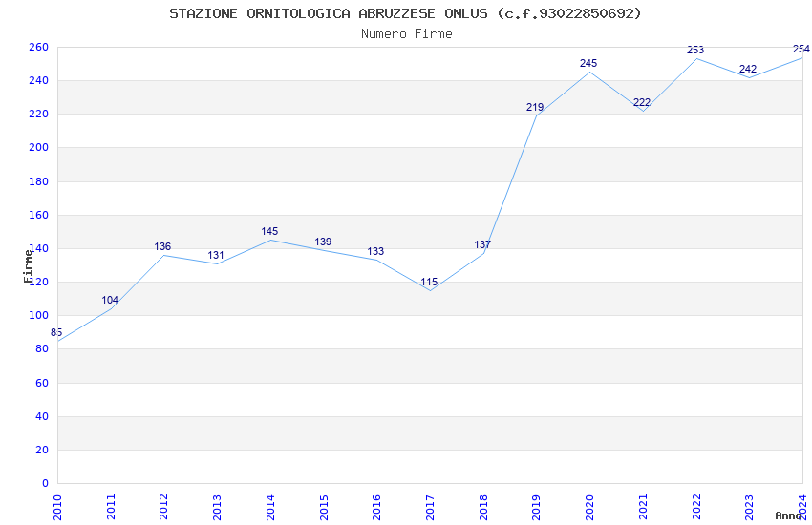
Task: Click the data label 85 for 2010
Action: [x=56, y=332]
